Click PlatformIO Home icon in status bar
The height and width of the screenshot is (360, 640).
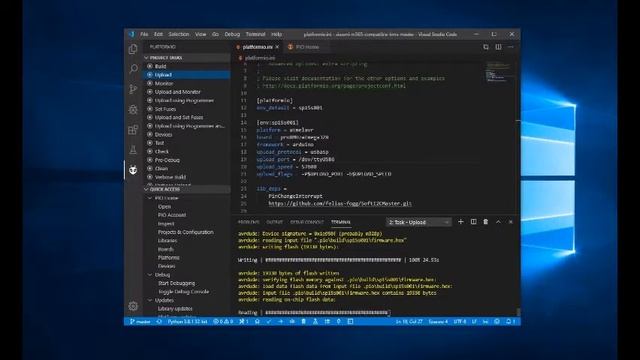(257, 322)
